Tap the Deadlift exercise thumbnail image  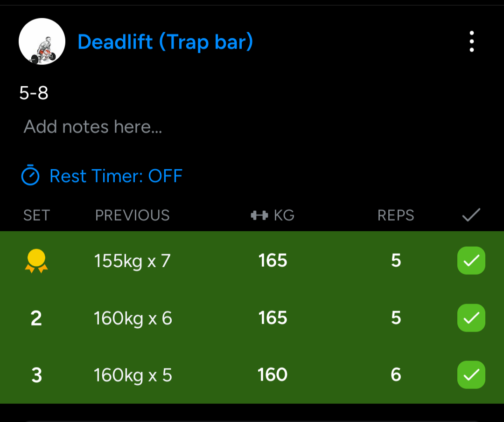click(42, 42)
